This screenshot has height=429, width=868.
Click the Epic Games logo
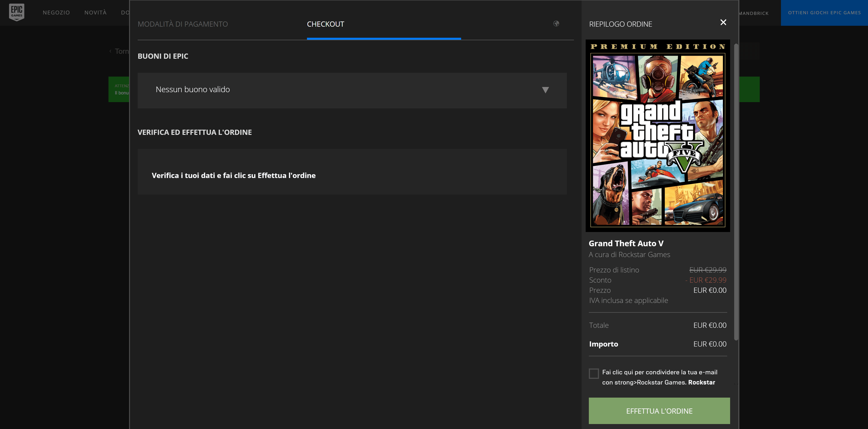(17, 12)
